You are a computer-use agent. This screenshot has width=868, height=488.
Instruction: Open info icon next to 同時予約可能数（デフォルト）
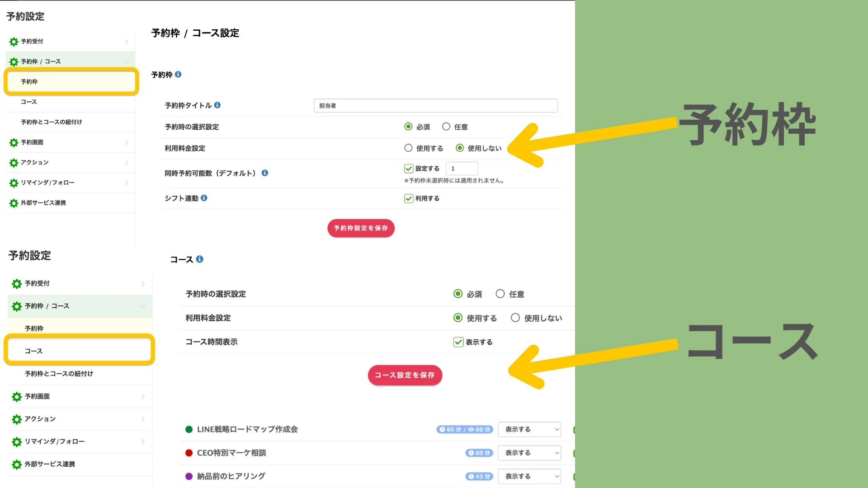pos(265,173)
